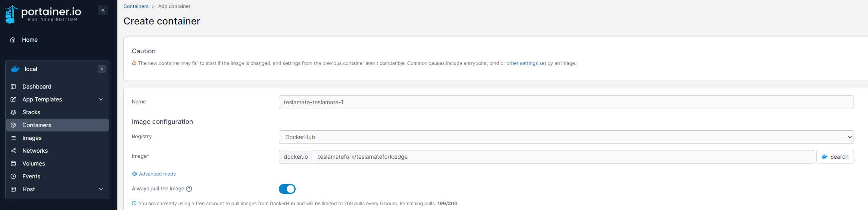This screenshot has height=210, width=868.
Task: Click the Networks share icon
Action: (13, 151)
